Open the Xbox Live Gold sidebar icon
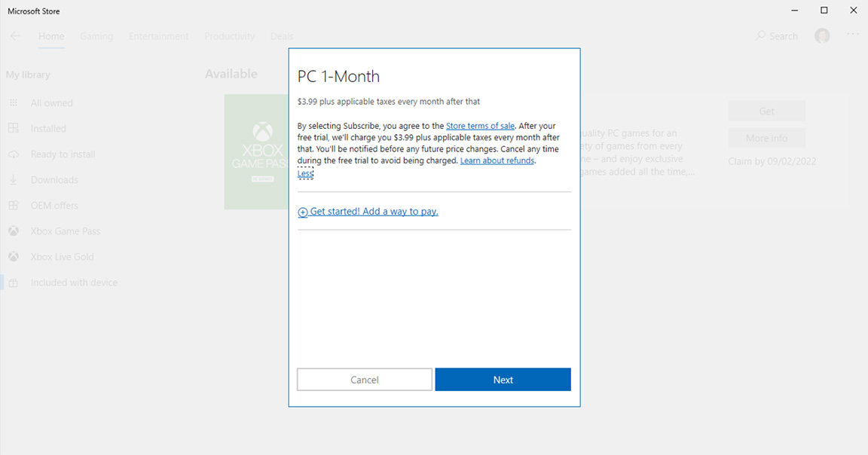Viewport: 868px width, 455px height. pos(14,257)
